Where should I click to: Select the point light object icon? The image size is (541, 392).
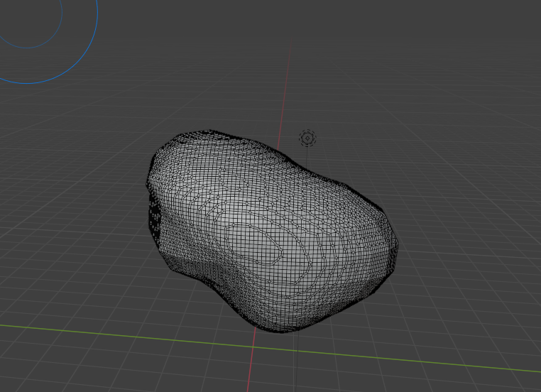[x=307, y=138]
